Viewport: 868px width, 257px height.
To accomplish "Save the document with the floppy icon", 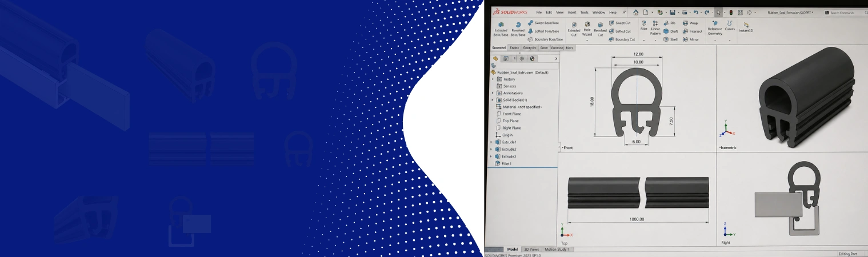I will (x=673, y=12).
